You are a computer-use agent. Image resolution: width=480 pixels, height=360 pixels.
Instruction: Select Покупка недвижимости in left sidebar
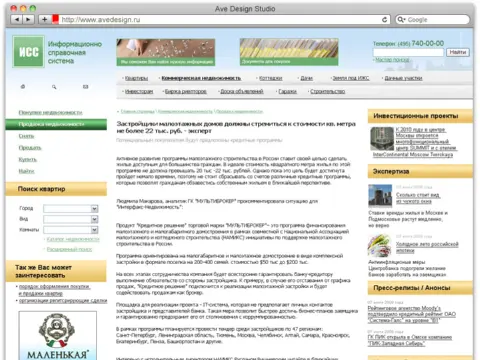click(x=50, y=112)
